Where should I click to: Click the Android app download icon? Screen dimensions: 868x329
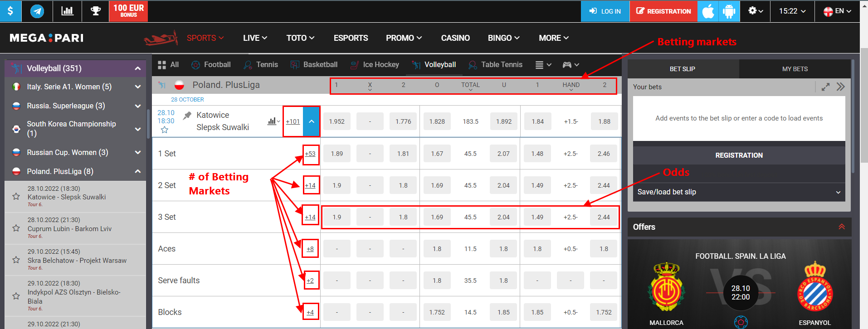(x=729, y=11)
